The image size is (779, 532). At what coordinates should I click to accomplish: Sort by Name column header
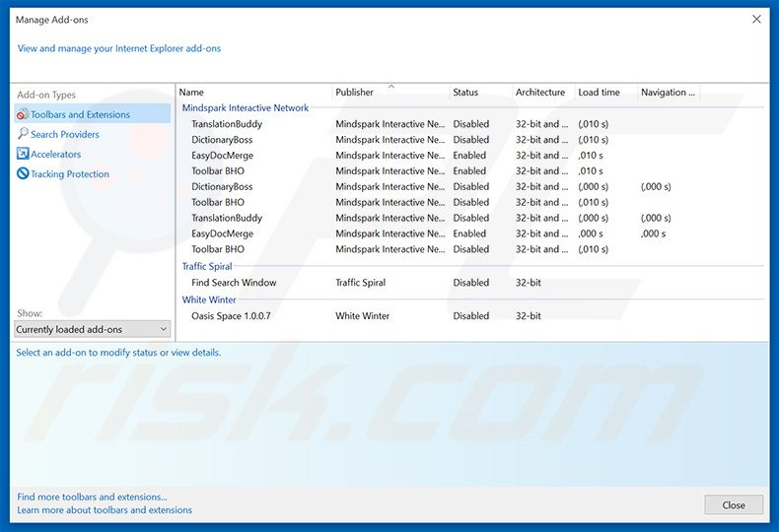254,93
